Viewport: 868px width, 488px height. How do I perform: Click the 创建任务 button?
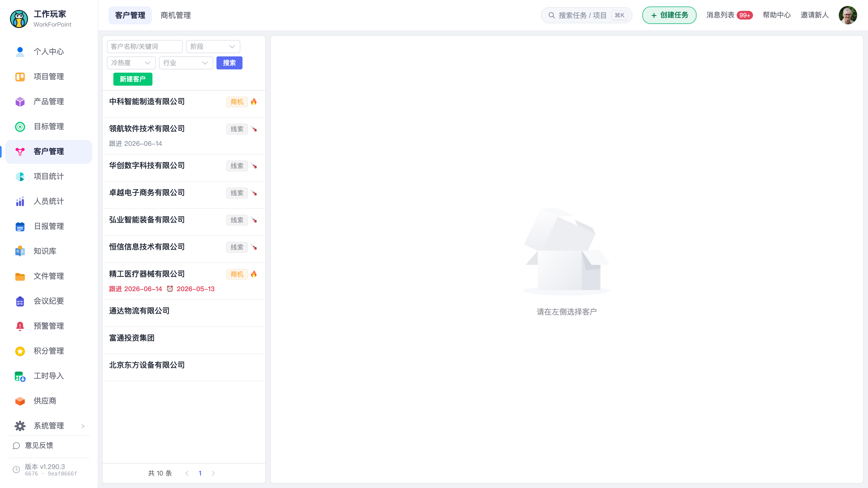pos(669,15)
